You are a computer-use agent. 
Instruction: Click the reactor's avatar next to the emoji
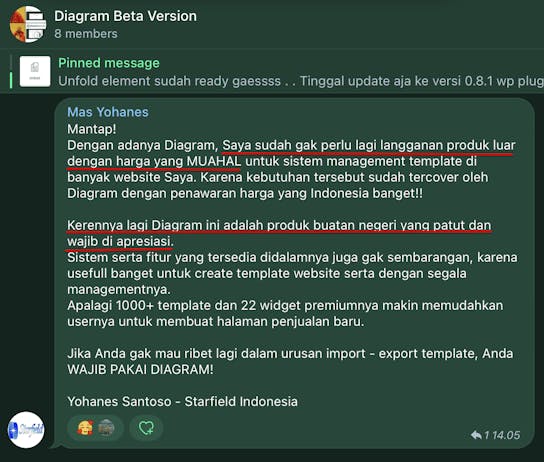107,427
